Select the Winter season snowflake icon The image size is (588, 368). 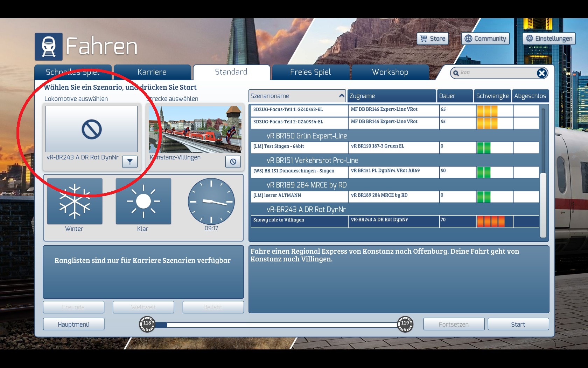(x=75, y=201)
